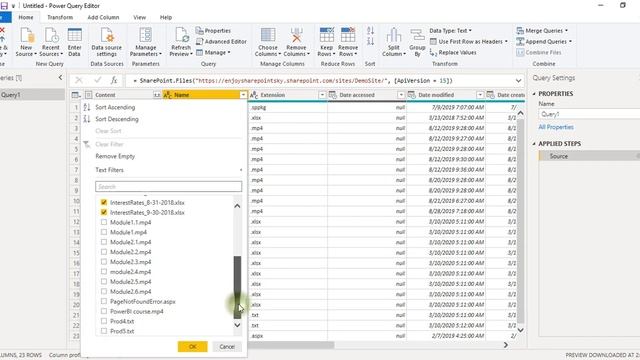The image size is (640, 360).
Task: Click query Name field Query1
Action: click(589, 114)
